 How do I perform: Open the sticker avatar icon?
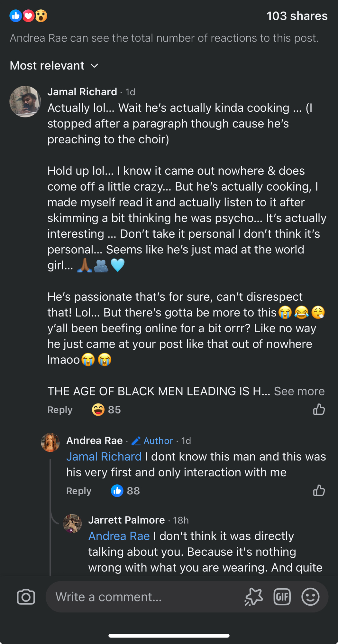click(x=254, y=597)
